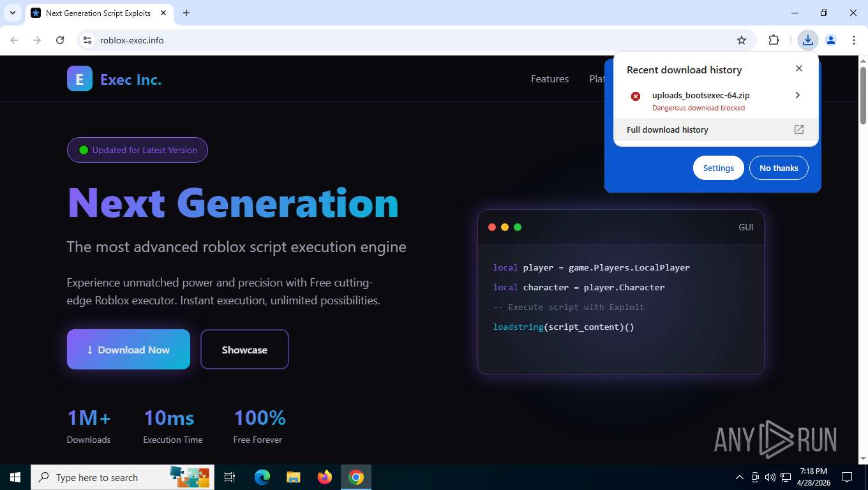The width and height of the screenshot is (868, 490).
Task: Click the loadstring(script_content)() code line
Action: (564, 327)
